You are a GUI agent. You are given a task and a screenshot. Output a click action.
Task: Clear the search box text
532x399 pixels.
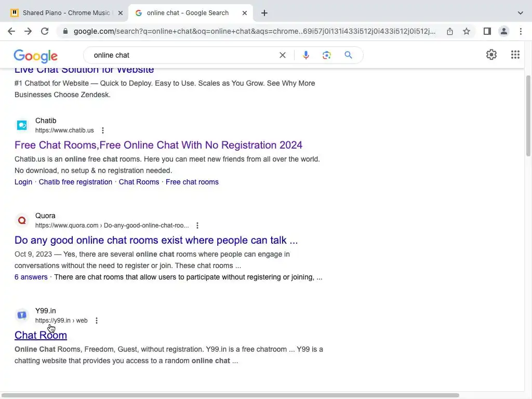coord(282,55)
